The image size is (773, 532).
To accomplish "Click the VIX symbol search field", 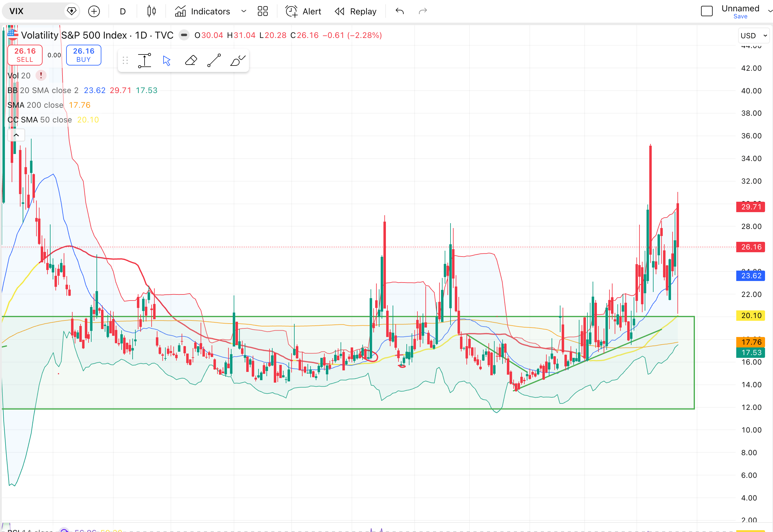I will pyautogui.click(x=33, y=11).
